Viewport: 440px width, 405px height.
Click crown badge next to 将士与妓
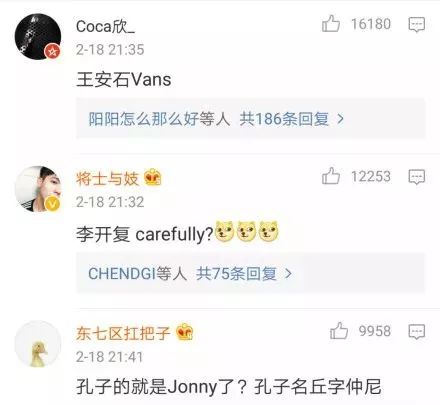tap(153, 177)
